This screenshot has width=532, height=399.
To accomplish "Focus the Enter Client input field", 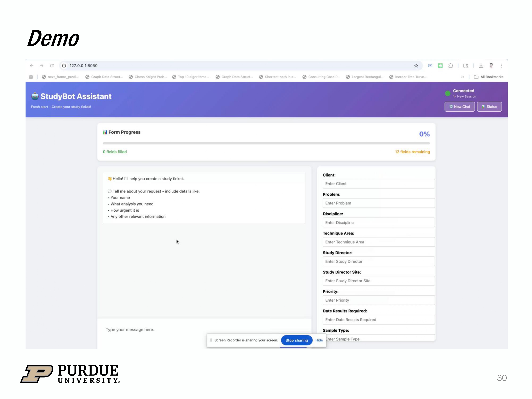I will click(x=379, y=184).
